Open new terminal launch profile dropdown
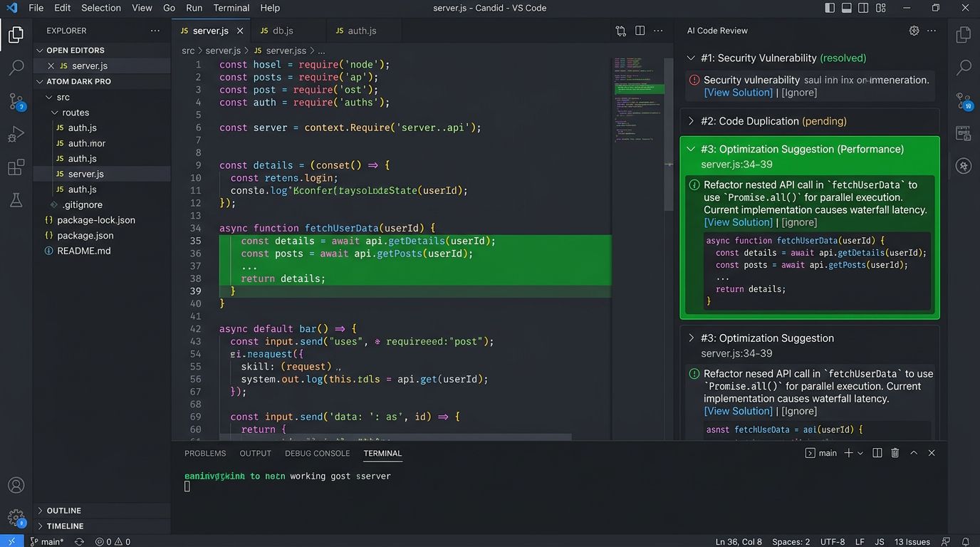The image size is (980, 547). [x=860, y=453]
